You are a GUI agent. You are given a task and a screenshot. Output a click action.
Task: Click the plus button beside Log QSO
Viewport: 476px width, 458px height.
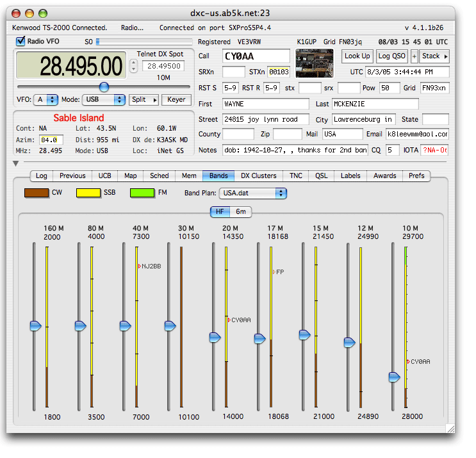pyautogui.click(x=414, y=56)
